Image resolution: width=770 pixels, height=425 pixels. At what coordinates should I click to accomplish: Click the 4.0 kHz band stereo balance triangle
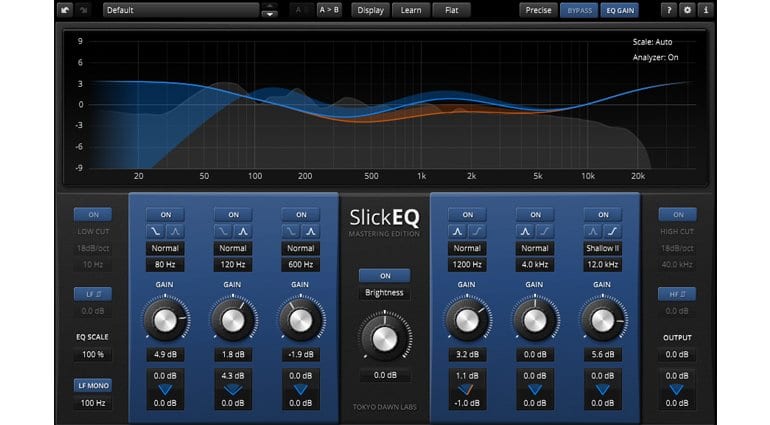535,390
